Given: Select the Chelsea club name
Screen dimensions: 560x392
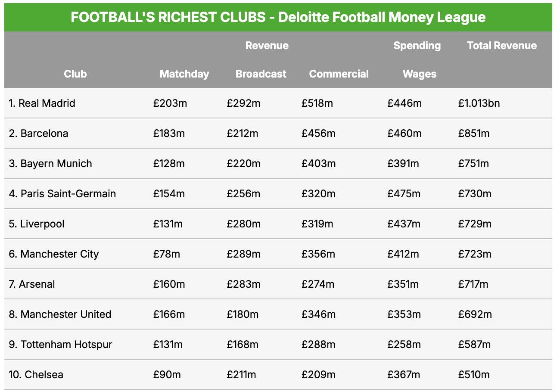Looking at the screenshot, I should [36, 375].
